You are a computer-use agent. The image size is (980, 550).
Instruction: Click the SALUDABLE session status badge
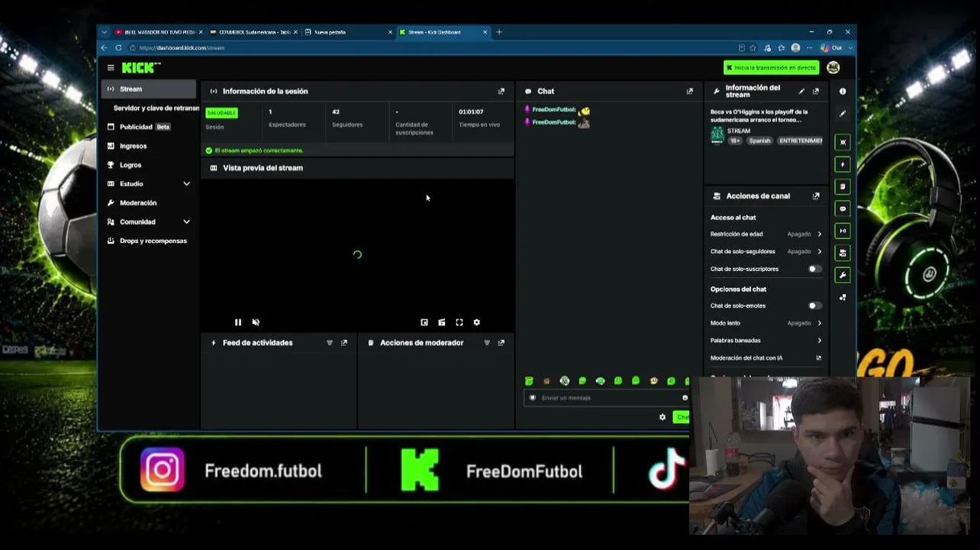pyautogui.click(x=222, y=113)
